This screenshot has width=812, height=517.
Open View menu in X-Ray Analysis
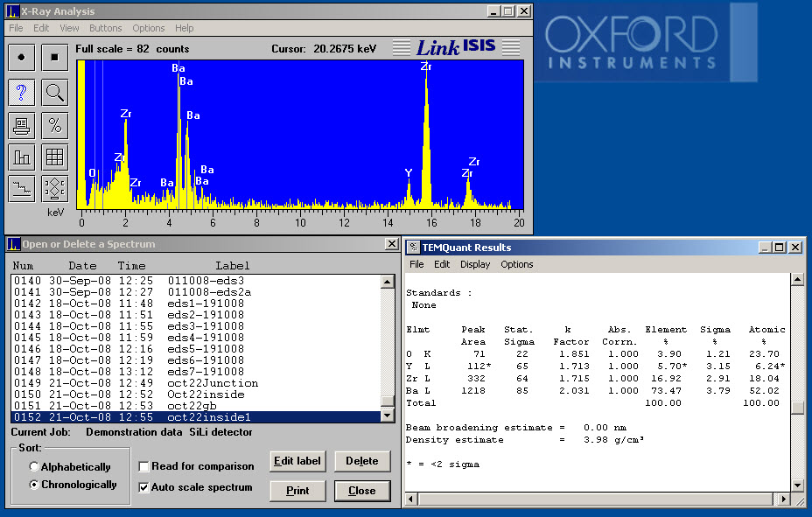click(69, 28)
